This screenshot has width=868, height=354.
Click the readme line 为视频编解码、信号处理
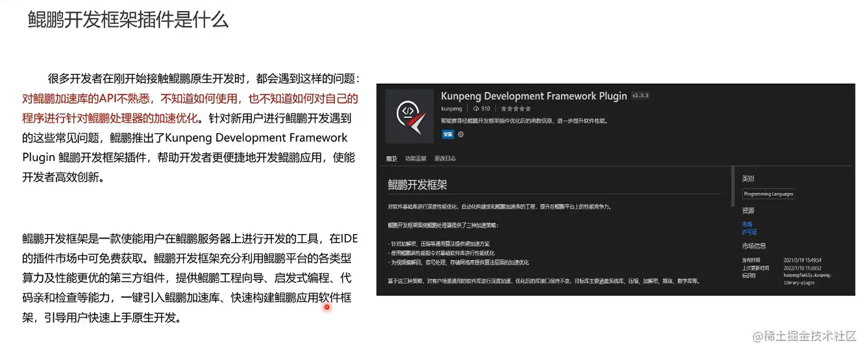(x=458, y=263)
